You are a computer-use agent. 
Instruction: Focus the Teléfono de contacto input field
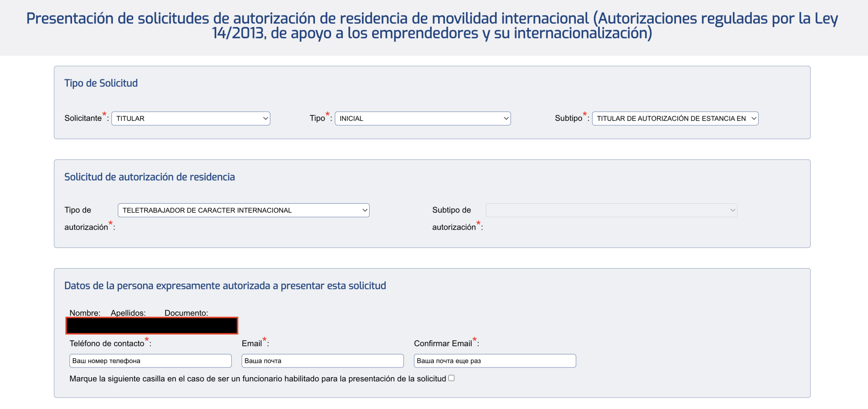click(150, 361)
